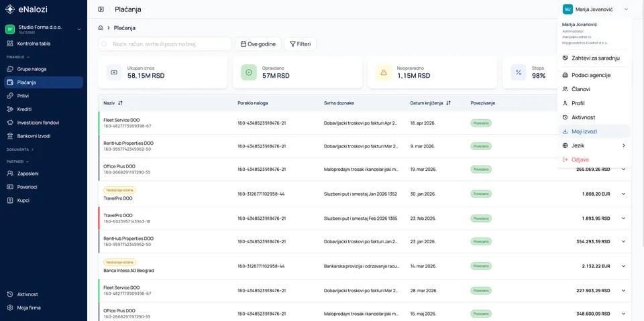This screenshot has height=321, width=644.
Task: Click the Neopravdano warning icon
Action: coord(384,72)
